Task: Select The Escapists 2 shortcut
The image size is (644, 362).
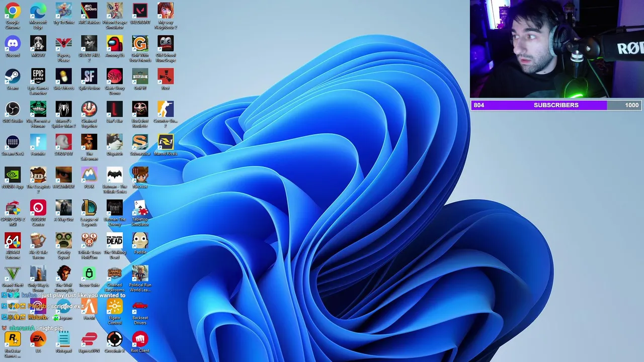Action: 38,175
